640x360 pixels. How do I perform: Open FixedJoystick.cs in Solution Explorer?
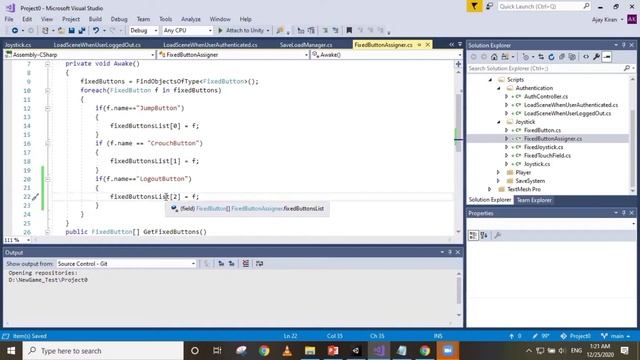point(543,147)
